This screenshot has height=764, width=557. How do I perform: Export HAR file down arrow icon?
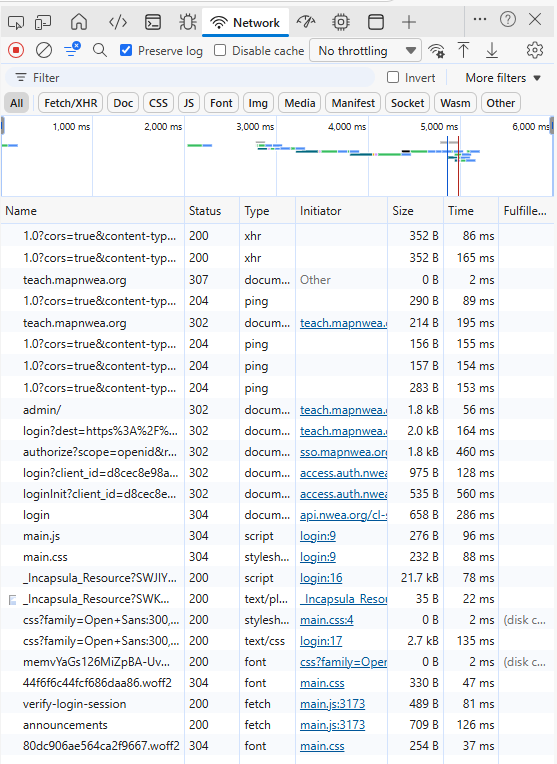492,50
